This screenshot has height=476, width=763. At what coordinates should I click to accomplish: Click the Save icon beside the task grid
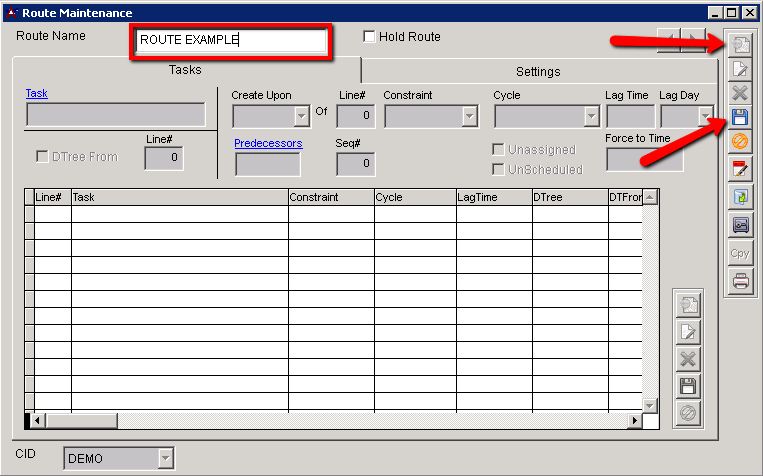[688, 386]
